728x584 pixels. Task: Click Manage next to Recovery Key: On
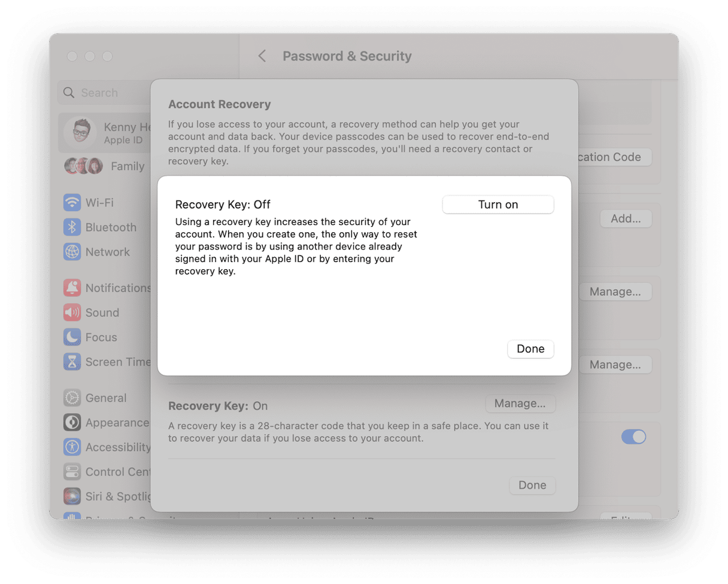[520, 404]
